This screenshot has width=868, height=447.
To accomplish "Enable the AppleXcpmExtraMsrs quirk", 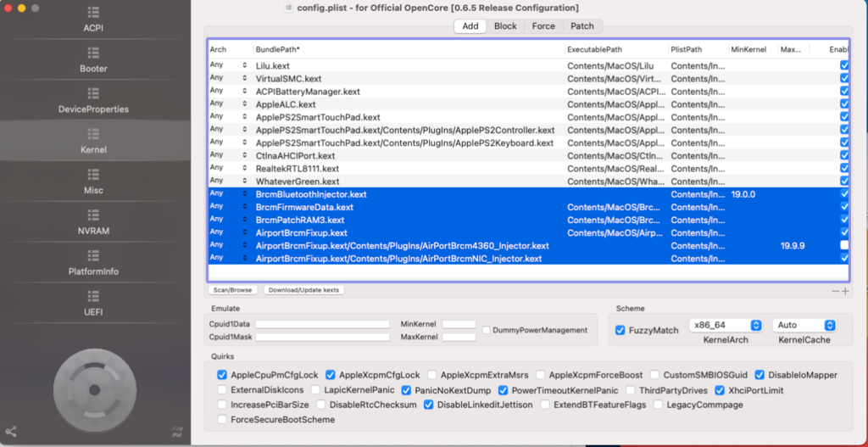I will tap(433, 375).
